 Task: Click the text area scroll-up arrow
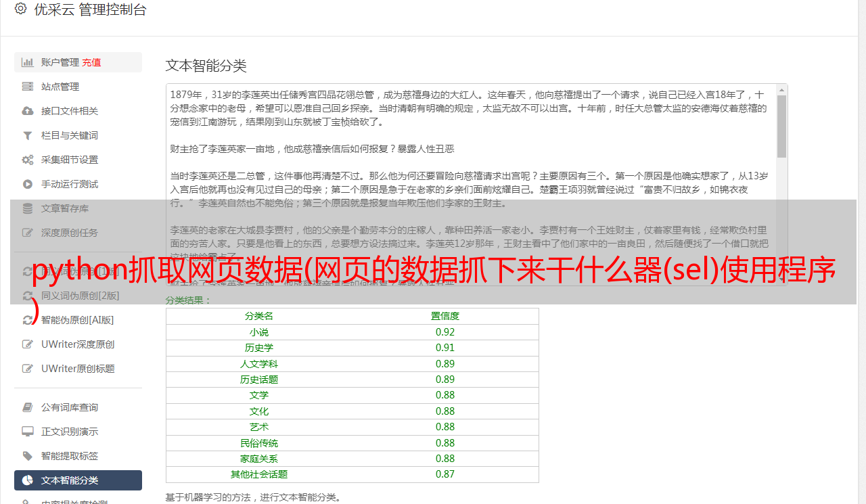click(781, 89)
